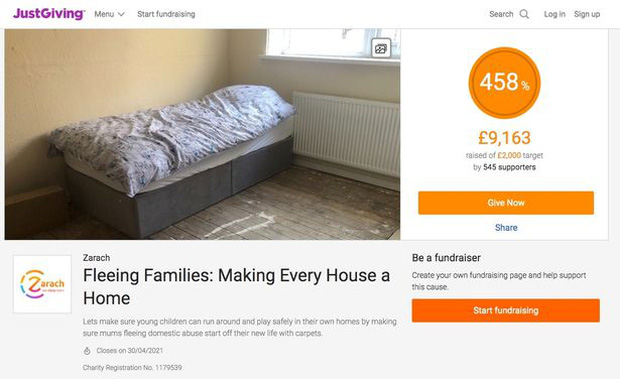Click the orange Start fundraising button
This screenshot has width=620, height=379.
[x=506, y=310]
